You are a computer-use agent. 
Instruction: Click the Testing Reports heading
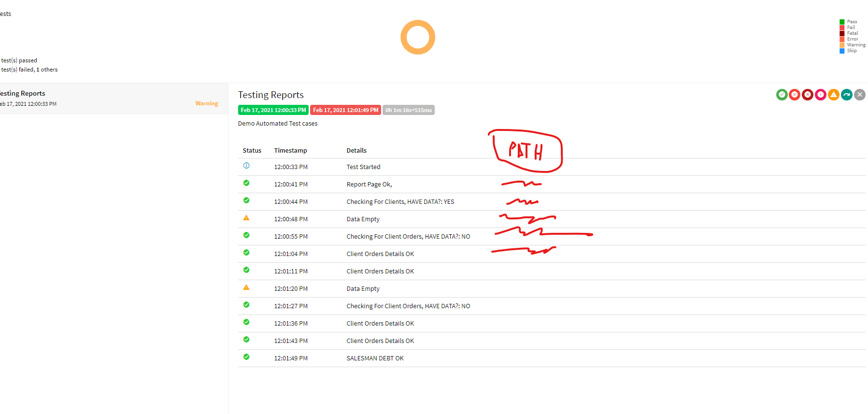tap(271, 95)
